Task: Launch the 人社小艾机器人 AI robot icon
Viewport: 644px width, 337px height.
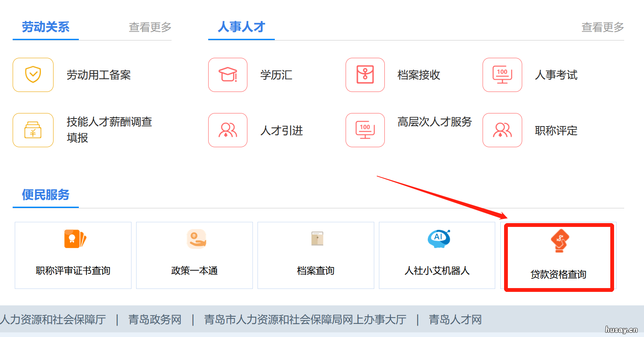Action: pos(437,239)
